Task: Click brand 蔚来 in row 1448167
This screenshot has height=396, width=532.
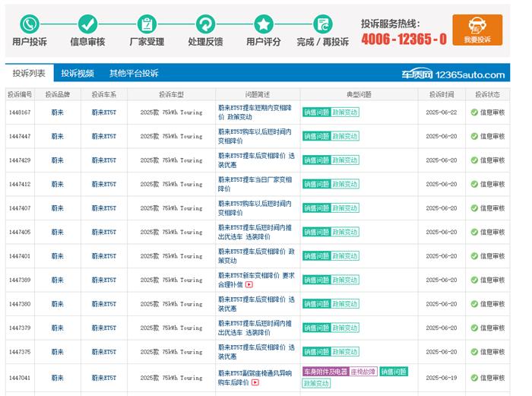Action: 57,112
